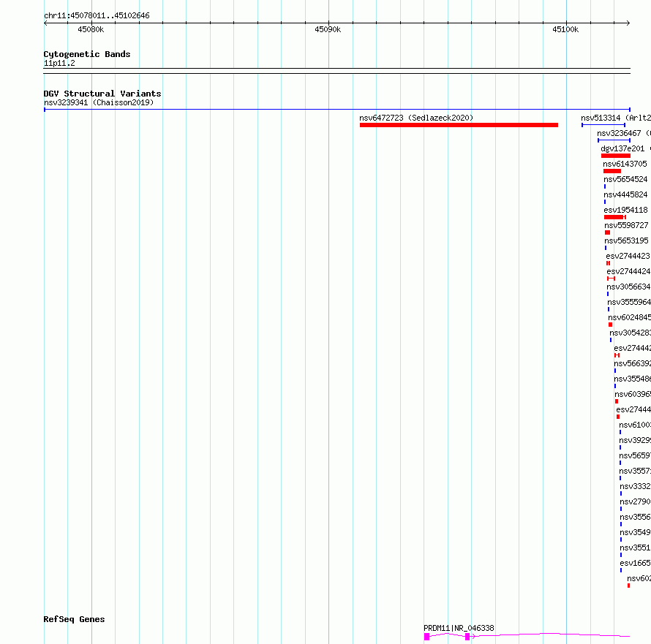This screenshot has height=644, width=651.
Task: Click the first magenta PRDM11 exon block
Action: tap(426, 637)
